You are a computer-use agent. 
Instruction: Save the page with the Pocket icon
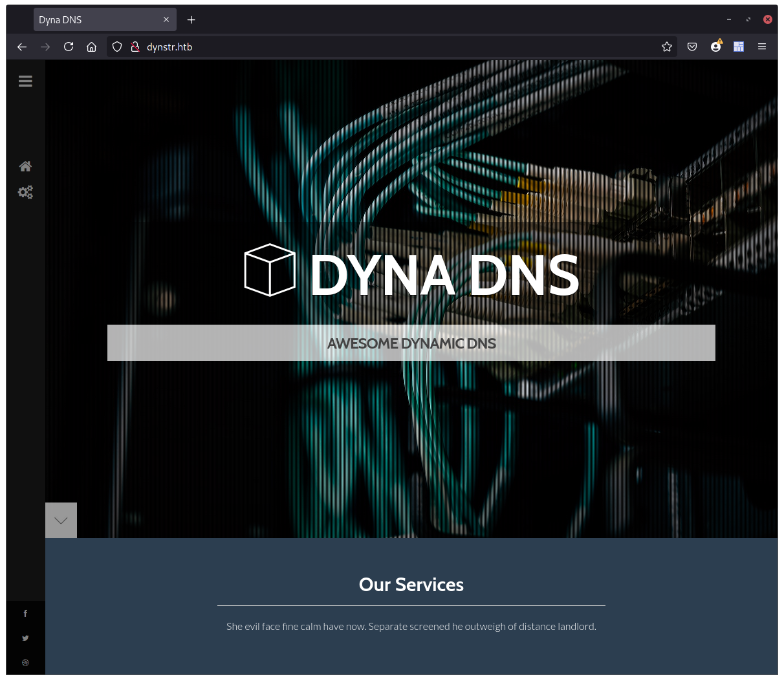click(691, 47)
